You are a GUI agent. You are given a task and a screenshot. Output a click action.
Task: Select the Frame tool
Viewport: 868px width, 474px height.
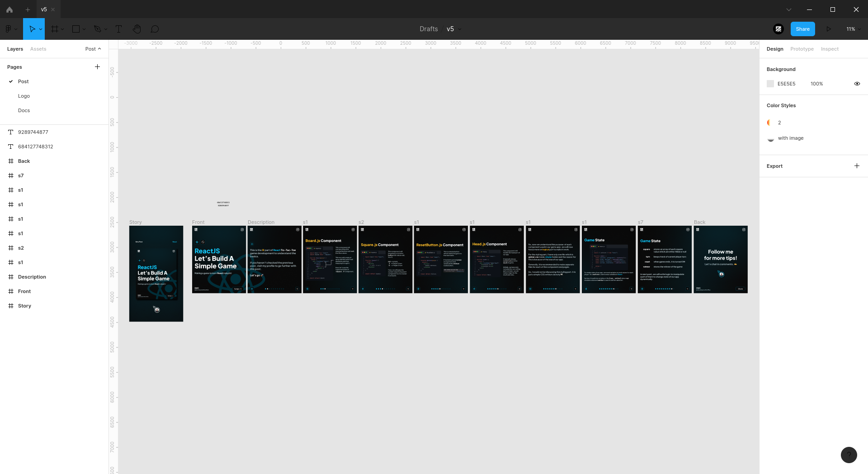pyautogui.click(x=55, y=29)
